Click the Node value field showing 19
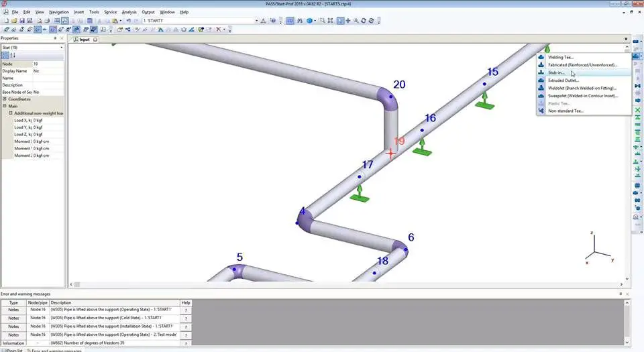The image size is (644, 352). tap(47, 64)
